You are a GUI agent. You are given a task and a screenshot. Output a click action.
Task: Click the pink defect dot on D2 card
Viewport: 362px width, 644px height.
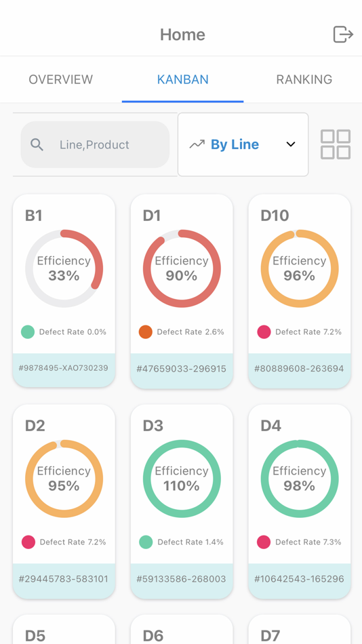pyautogui.click(x=28, y=542)
